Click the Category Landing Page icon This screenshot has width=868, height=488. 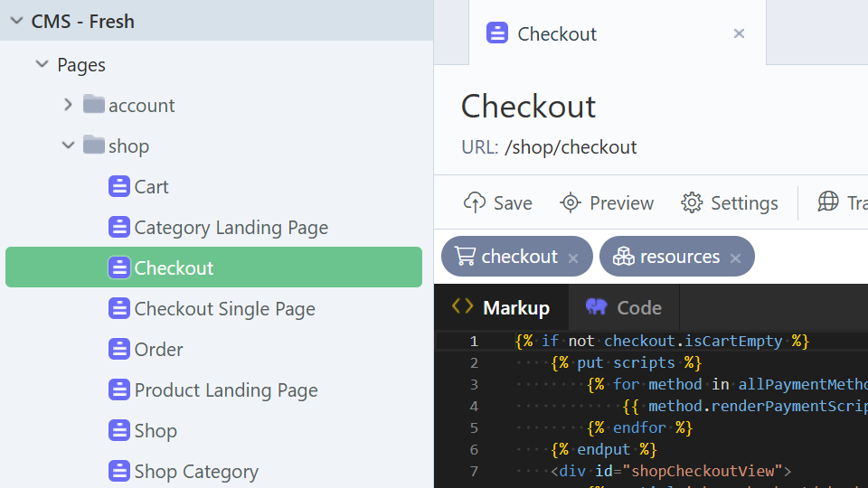click(119, 227)
